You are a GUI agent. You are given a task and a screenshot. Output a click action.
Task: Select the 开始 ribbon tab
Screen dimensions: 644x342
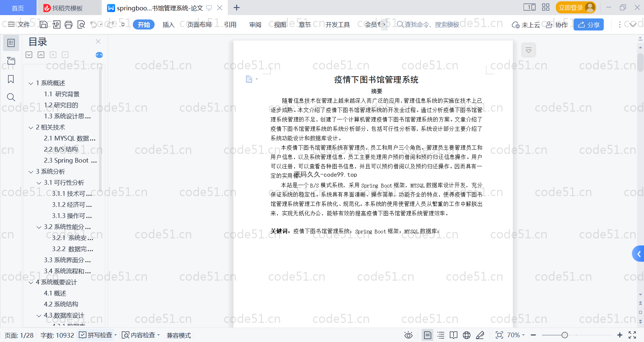[x=144, y=24]
